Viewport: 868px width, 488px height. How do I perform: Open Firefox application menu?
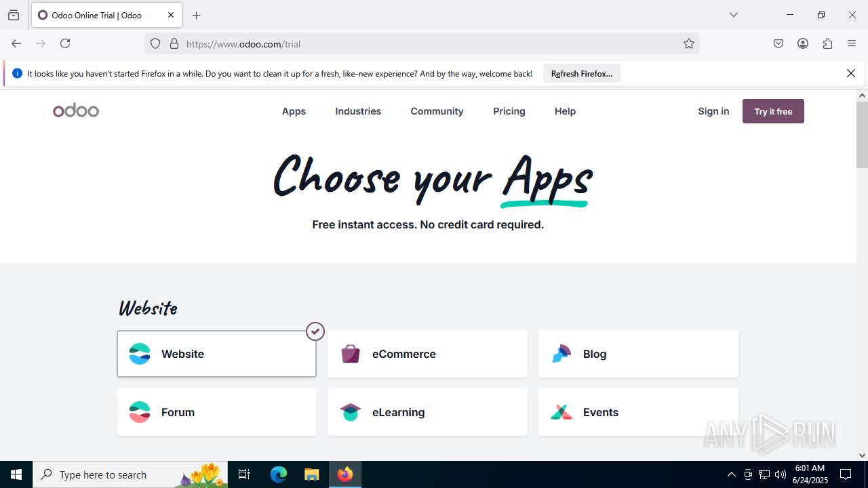point(852,43)
